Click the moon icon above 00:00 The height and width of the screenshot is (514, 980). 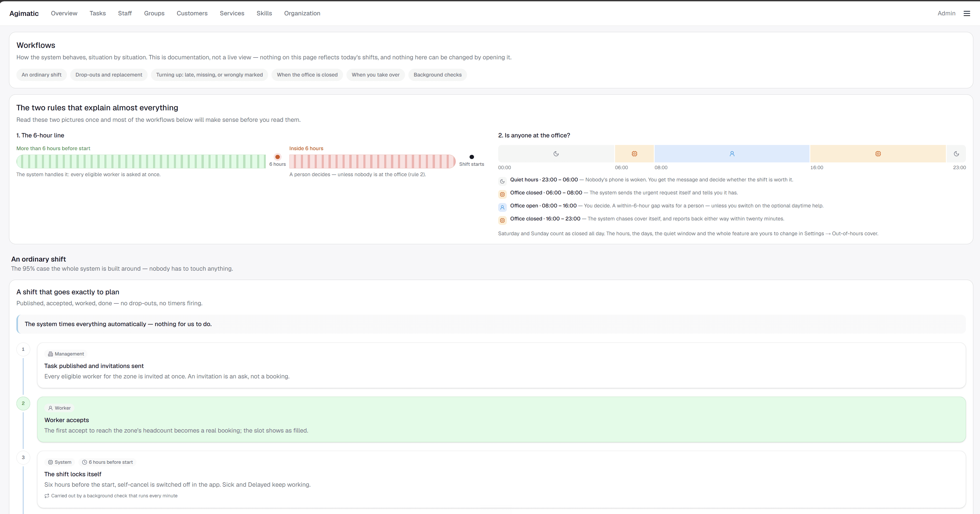pos(556,154)
